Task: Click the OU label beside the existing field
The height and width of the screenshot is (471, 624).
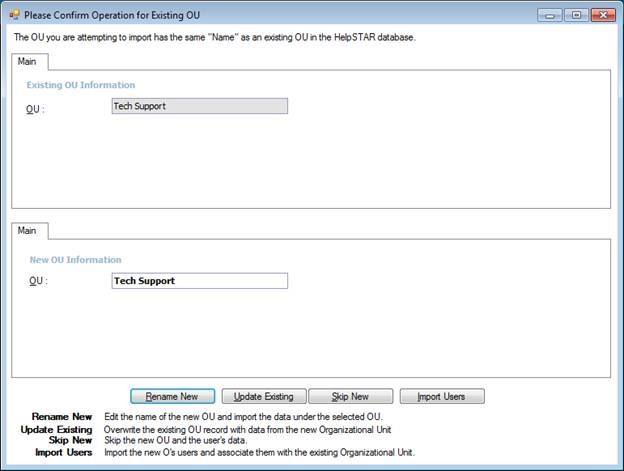Action: [x=36, y=108]
